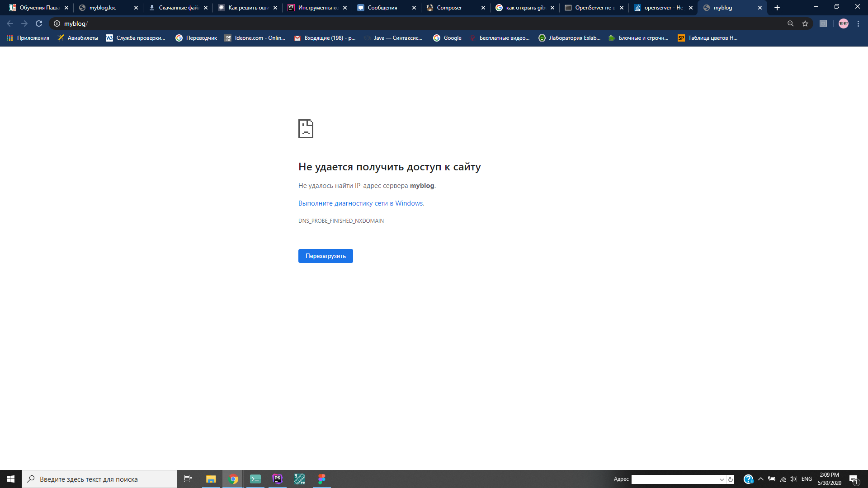Close the OpenServer tab

622,8
